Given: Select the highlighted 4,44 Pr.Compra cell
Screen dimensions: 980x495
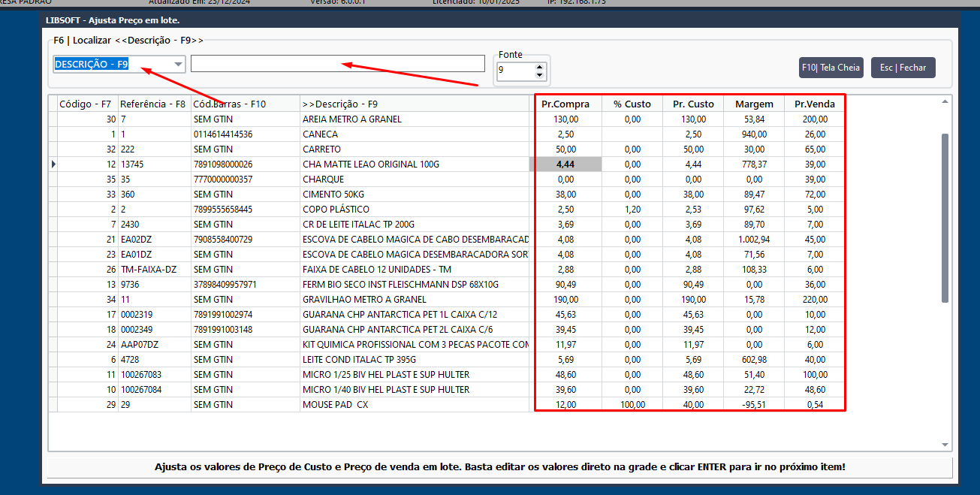Looking at the screenshot, I should [565, 164].
